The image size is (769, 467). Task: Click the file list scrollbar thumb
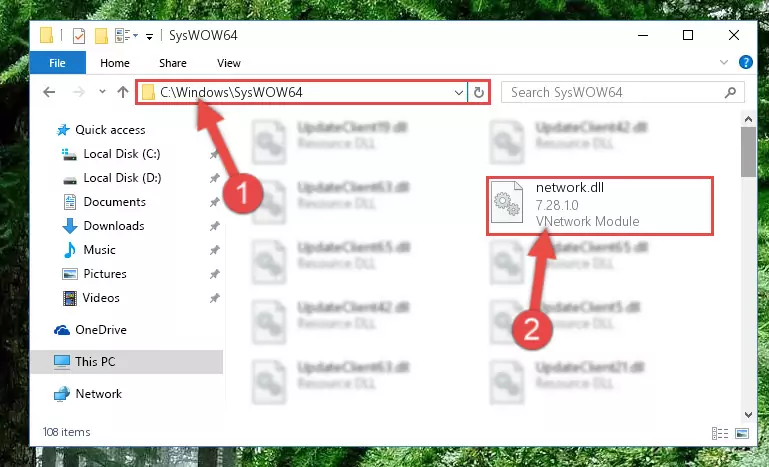[x=748, y=152]
